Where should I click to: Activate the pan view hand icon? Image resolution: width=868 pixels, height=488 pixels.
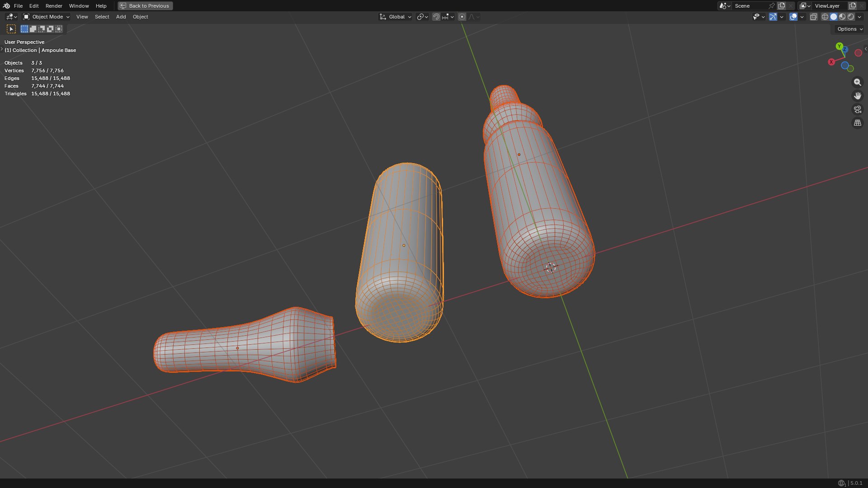tap(857, 96)
